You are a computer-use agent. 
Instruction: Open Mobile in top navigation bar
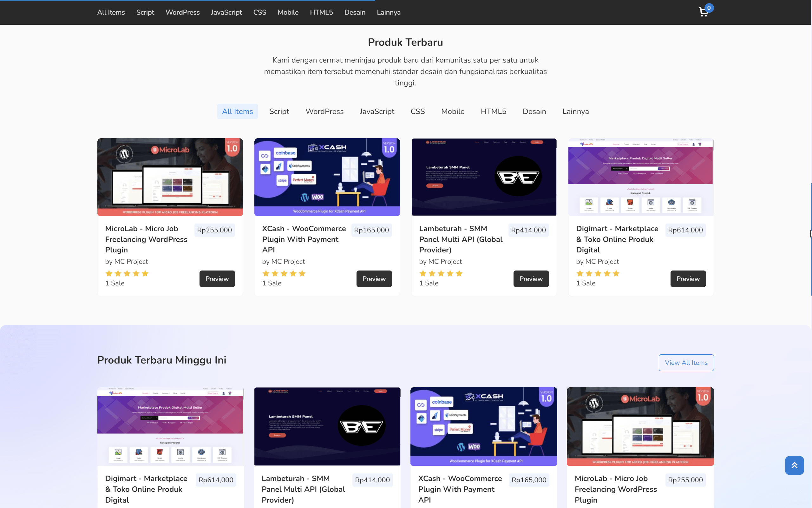pyautogui.click(x=288, y=12)
